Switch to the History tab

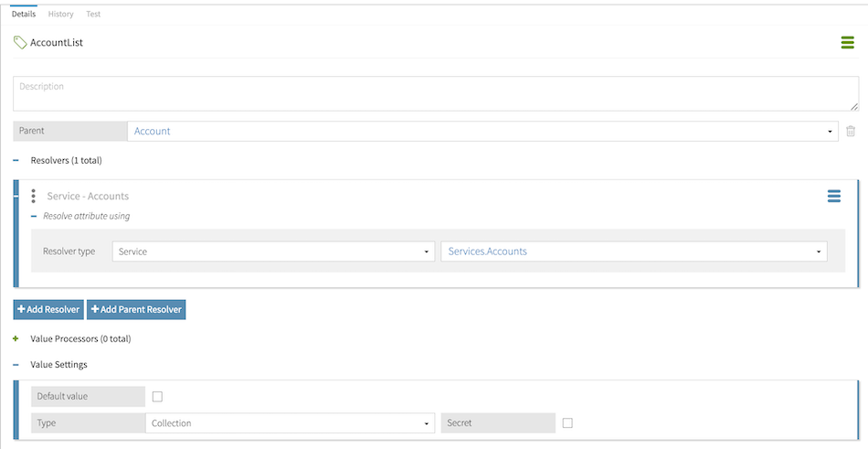(x=61, y=15)
